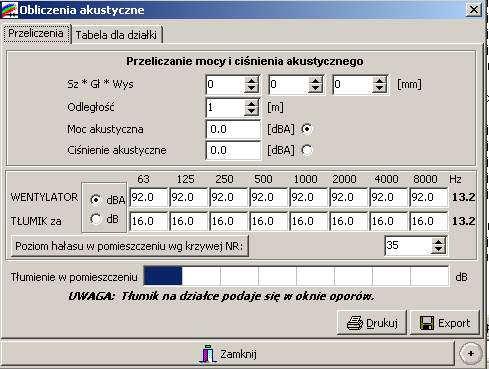Click WENTYLATOR field for 8000 Hz
The width and height of the screenshot is (489, 369).
click(429, 197)
